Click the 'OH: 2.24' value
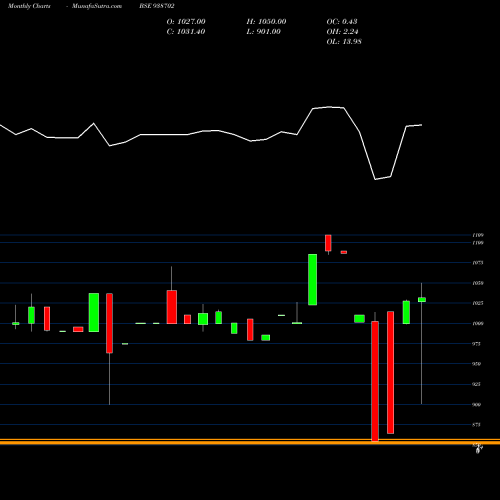 (x=342, y=32)
